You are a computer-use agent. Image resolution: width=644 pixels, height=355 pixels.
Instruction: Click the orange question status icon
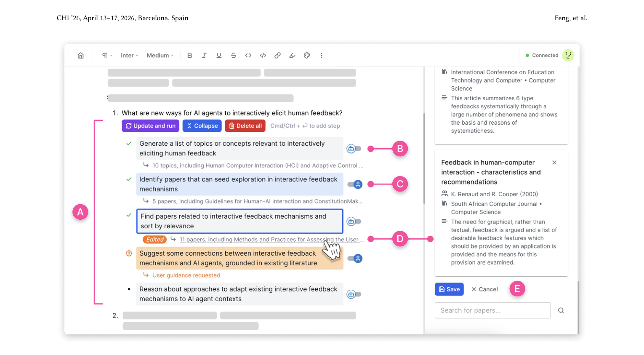pos(129,254)
